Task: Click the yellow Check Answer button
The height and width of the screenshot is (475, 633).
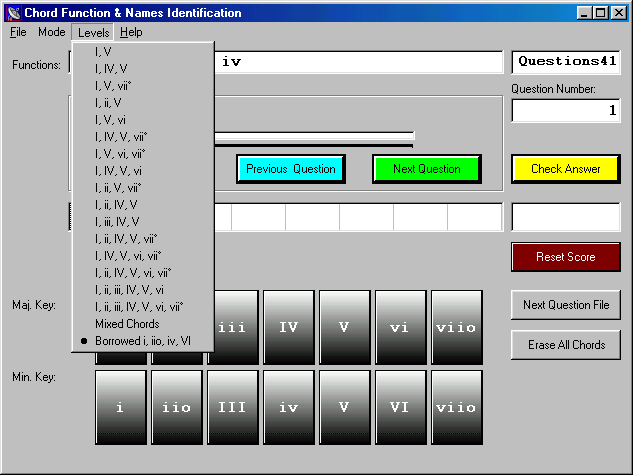Action: click(x=566, y=169)
